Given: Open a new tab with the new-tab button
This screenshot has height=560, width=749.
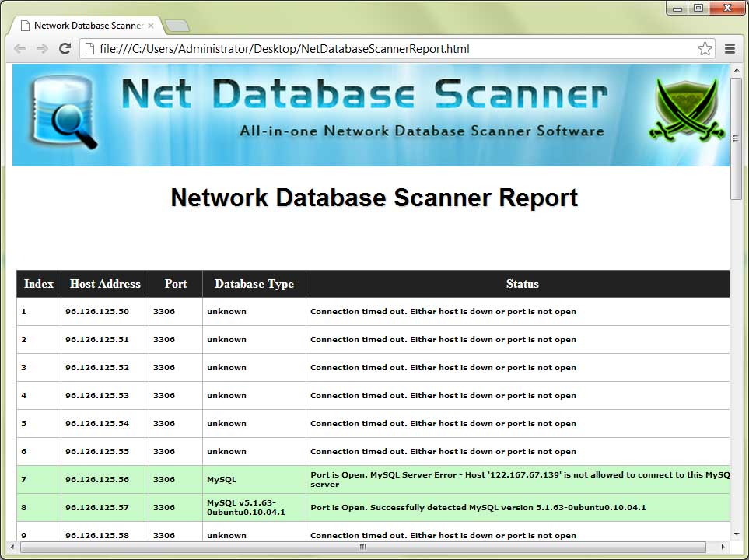Looking at the screenshot, I should point(177,26).
